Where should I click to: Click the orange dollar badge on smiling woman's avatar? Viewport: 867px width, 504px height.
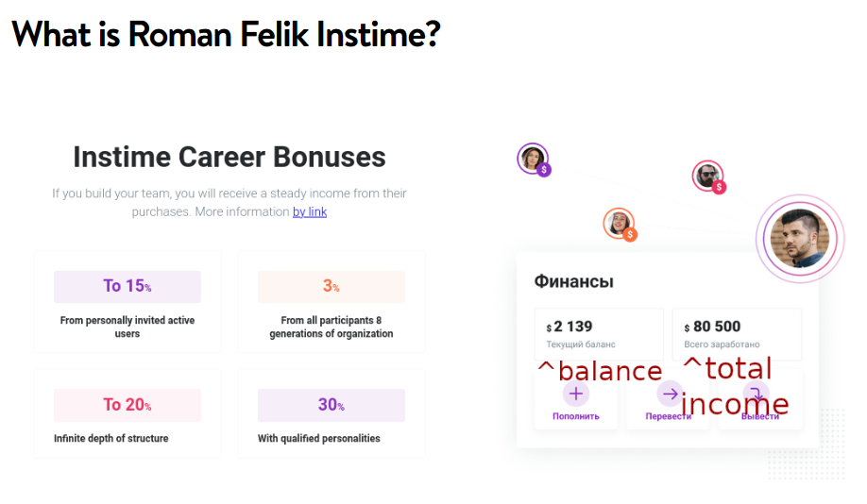pyautogui.click(x=630, y=235)
